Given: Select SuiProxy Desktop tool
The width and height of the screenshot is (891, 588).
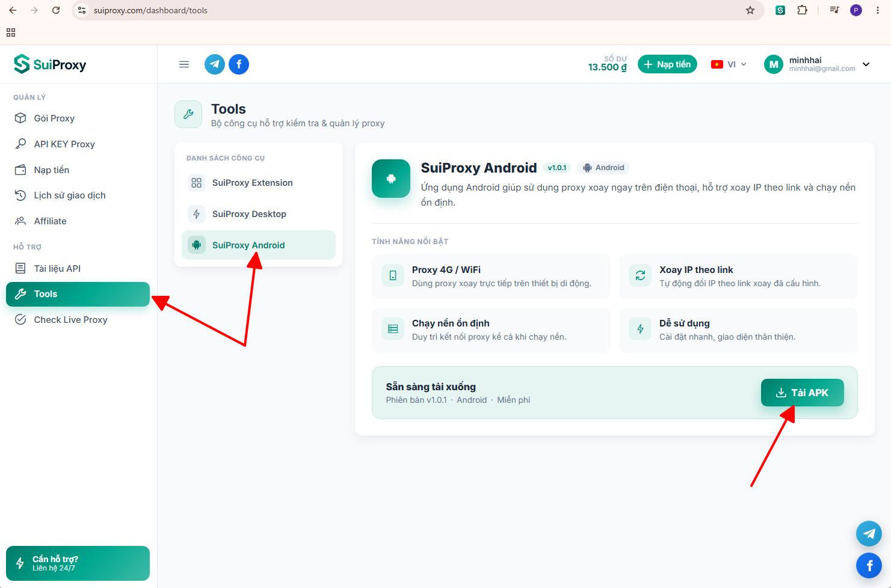Looking at the screenshot, I should point(259,214).
